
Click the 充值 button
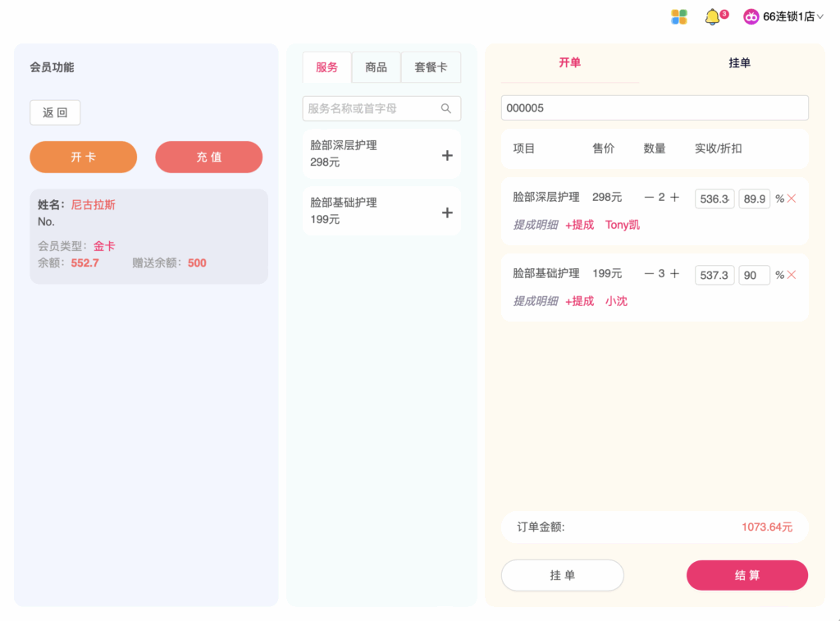[x=209, y=157]
